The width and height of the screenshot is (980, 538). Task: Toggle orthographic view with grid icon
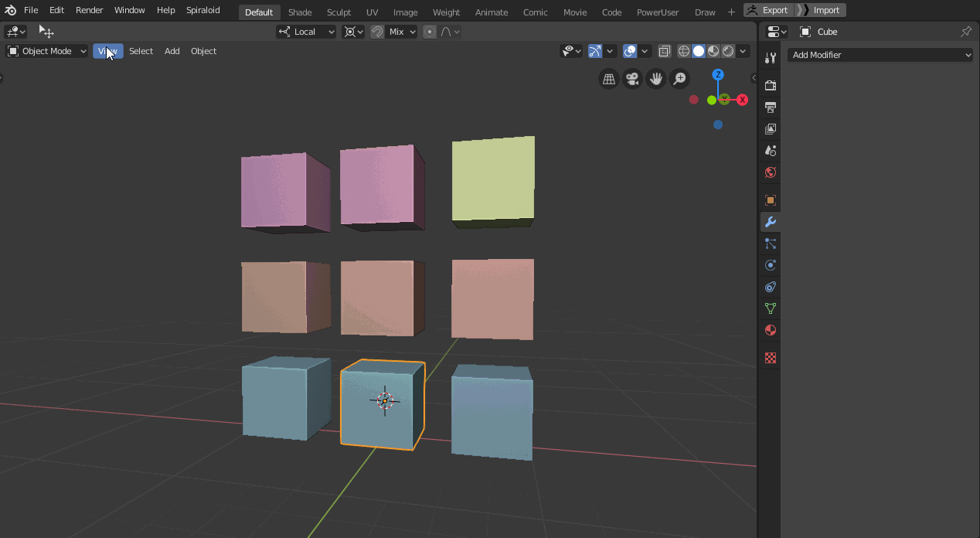[609, 79]
